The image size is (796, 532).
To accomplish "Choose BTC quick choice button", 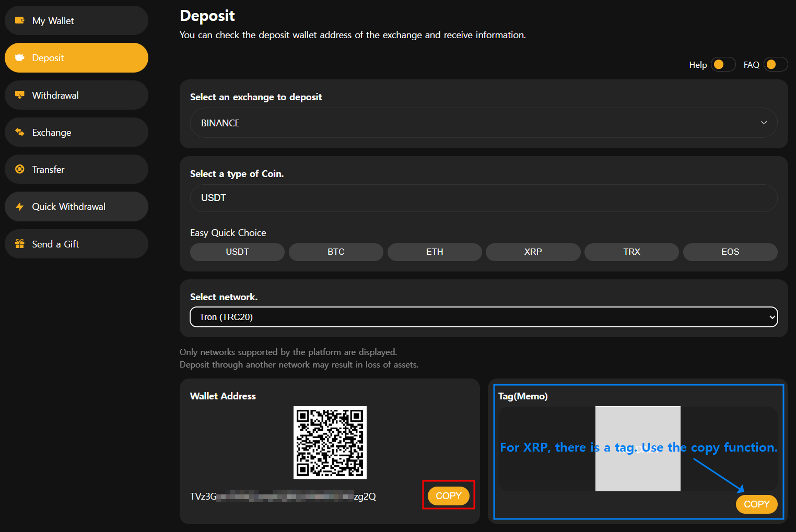I will point(336,252).
